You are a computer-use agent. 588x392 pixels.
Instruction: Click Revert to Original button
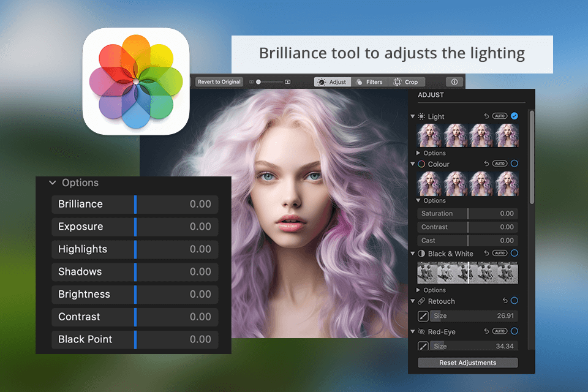pos(219,82)
